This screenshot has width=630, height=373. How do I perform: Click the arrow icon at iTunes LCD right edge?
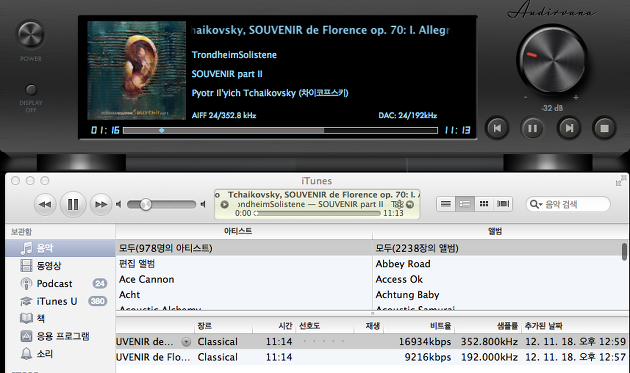click(410, 204)
